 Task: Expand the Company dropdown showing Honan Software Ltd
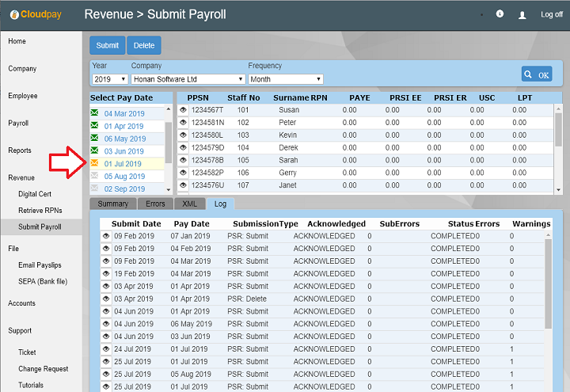coord(188,79)
